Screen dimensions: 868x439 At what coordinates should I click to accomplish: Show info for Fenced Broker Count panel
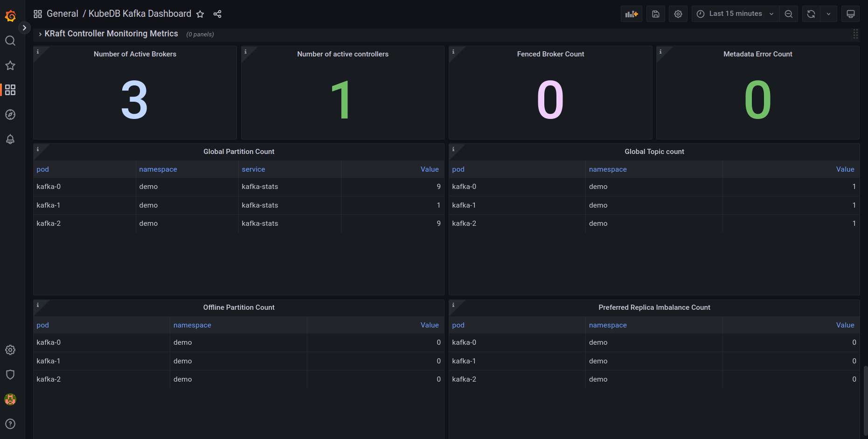453,51
